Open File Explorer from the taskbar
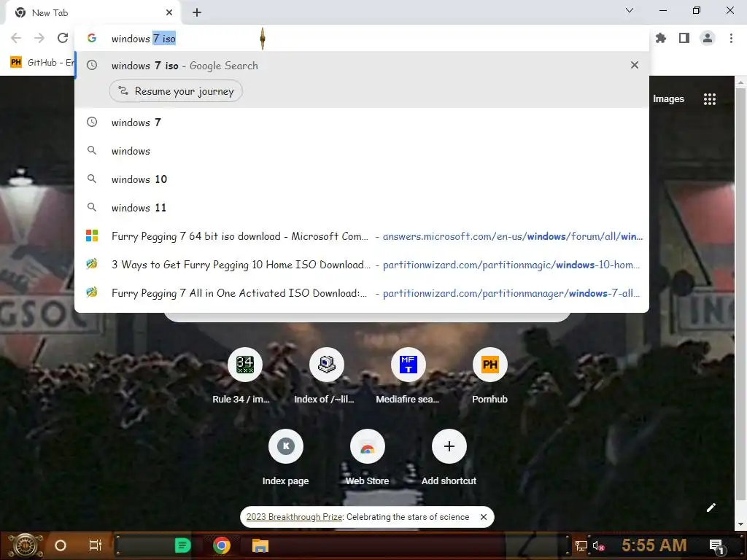This screenshot has width=747, height=560. (x=260, y=545)
